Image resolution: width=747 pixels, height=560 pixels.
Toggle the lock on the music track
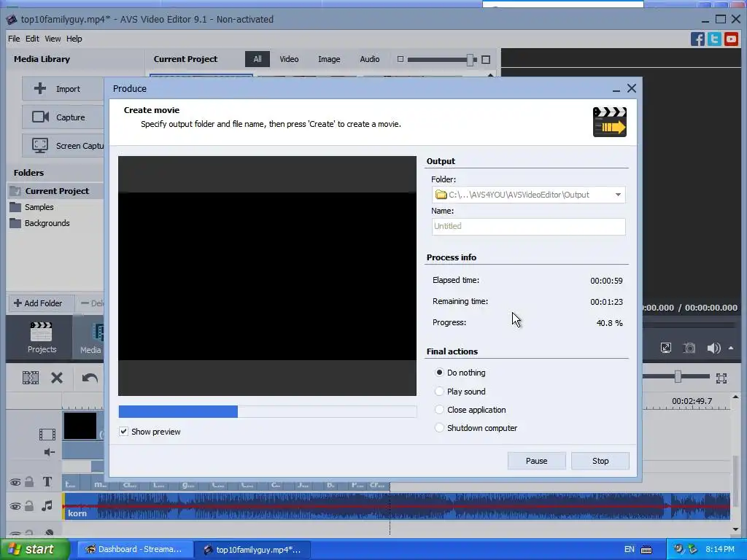click(x=29, y=505)
